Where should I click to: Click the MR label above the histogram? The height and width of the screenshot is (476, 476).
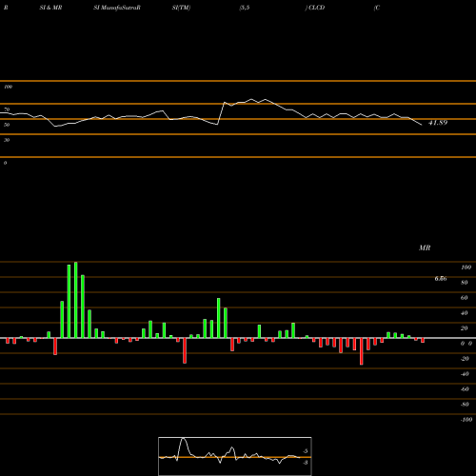[425, 248]
